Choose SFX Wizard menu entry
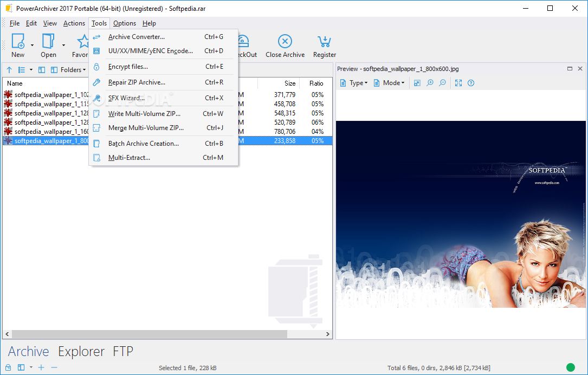Viewport: 588px width, 375px height. coord(164,98)
